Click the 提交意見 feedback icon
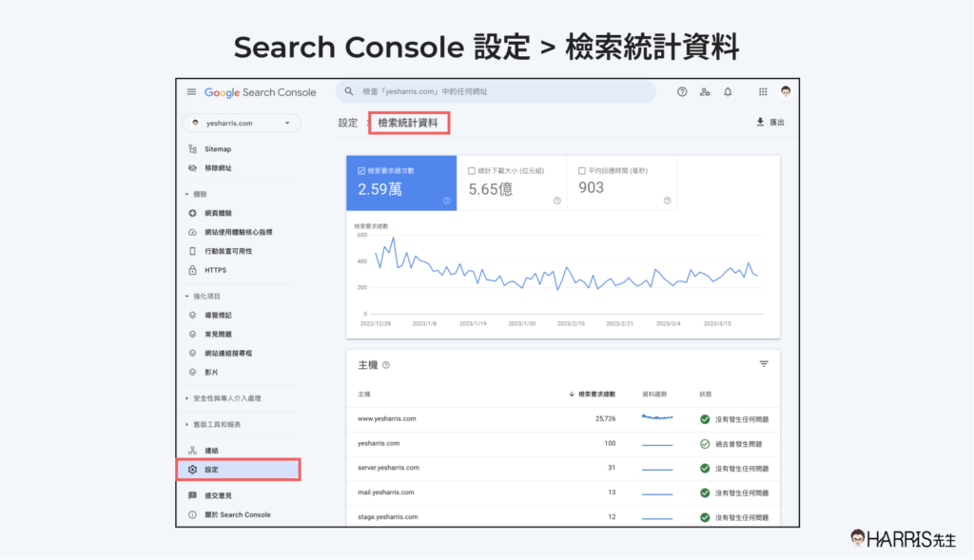Image resolution: width=974 pixels, height=560 pixels. (x=192, y=495)
